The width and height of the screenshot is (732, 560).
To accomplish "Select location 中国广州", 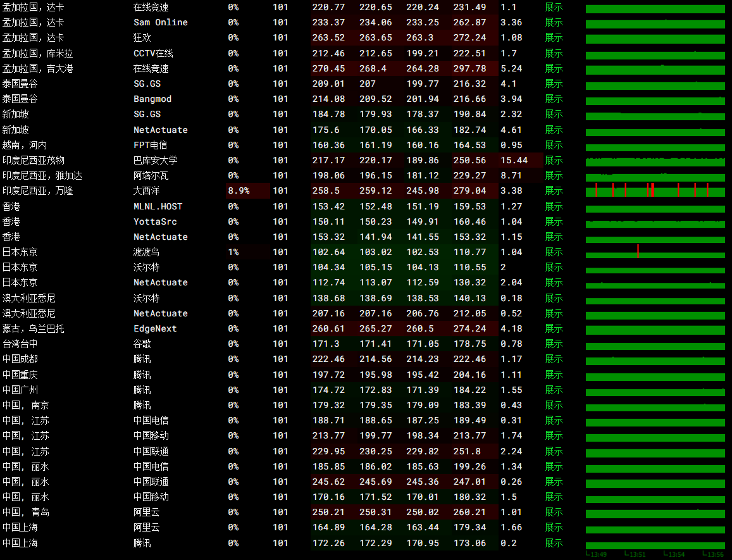I will [20, 390].
